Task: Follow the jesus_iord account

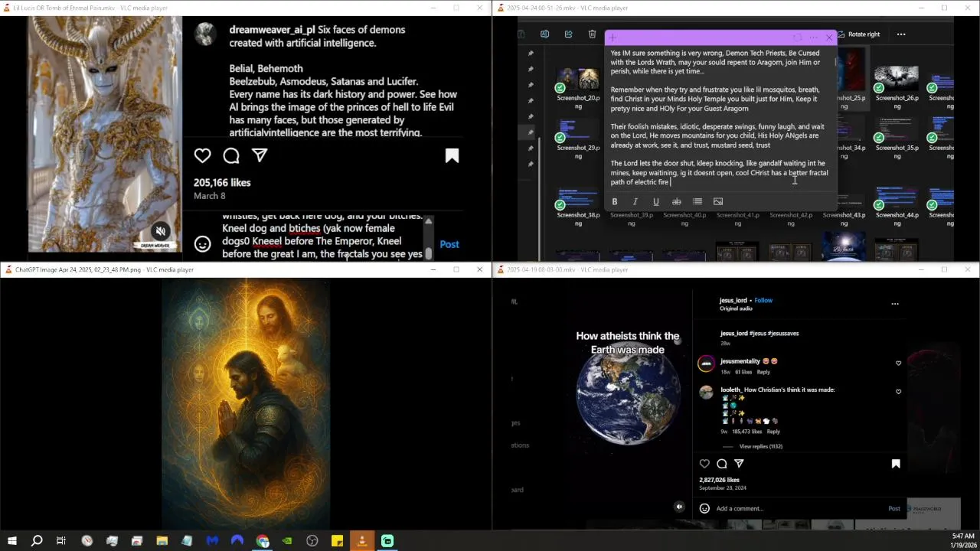Action: [x=763, y=300]
